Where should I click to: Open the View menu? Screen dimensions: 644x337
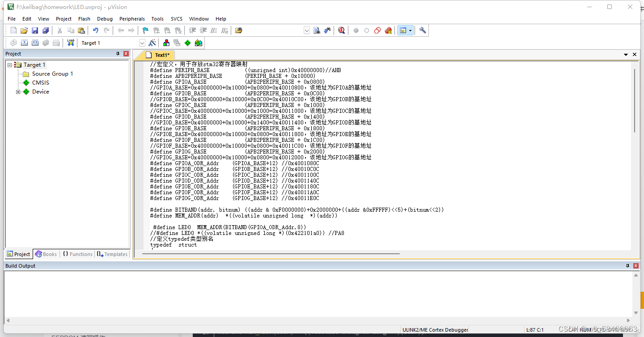[44, 19]
